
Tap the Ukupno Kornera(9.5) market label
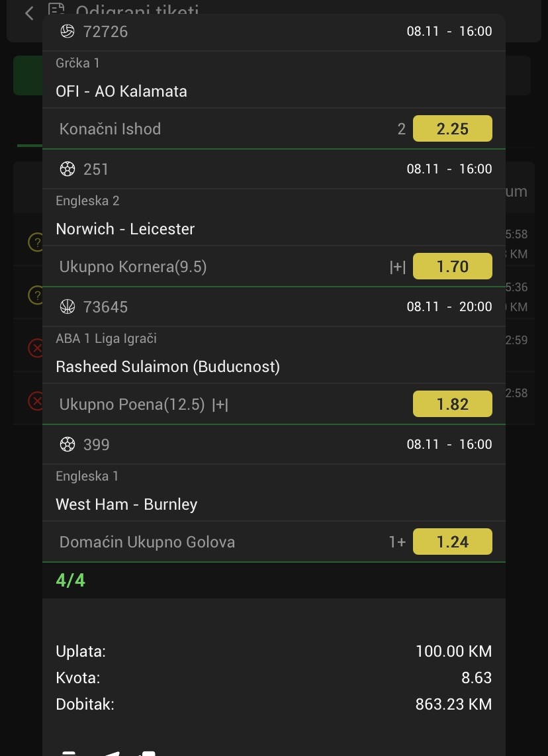[133, 267]
